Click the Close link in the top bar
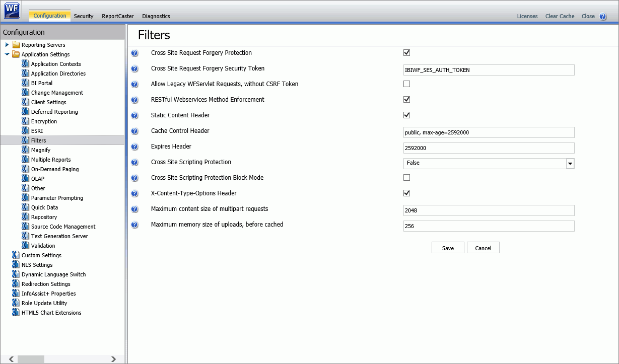The image size is (619, 364). (588, 16)
